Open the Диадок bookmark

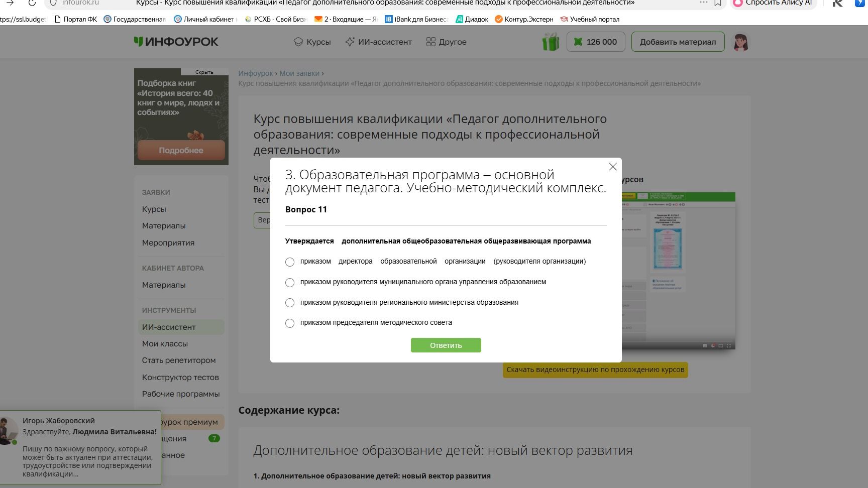click(x=472, y=19)
